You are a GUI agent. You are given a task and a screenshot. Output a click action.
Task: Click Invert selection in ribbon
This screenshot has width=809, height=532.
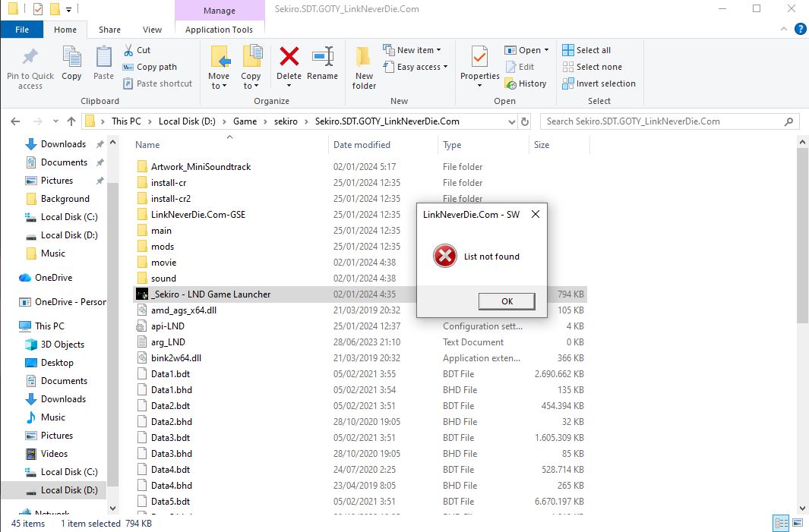[599, 83]
